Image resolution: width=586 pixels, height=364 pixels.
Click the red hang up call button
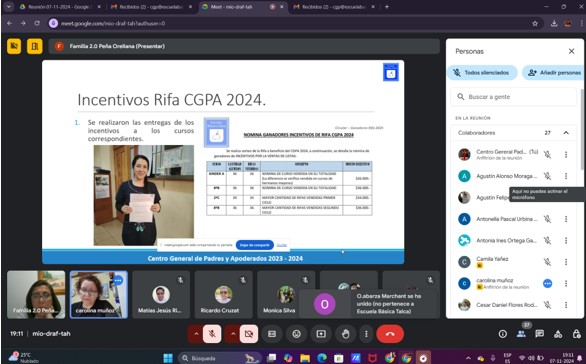coord(390,334)
